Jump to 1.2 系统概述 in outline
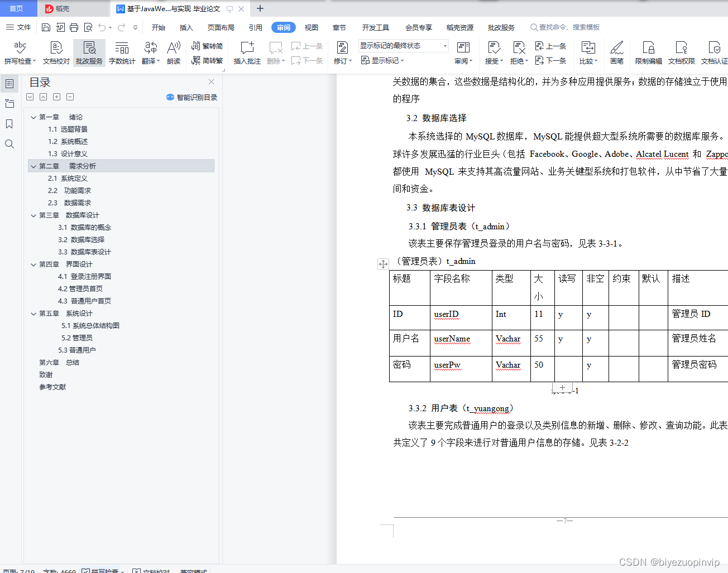The image size is (728, 573). tap(68, 142)
